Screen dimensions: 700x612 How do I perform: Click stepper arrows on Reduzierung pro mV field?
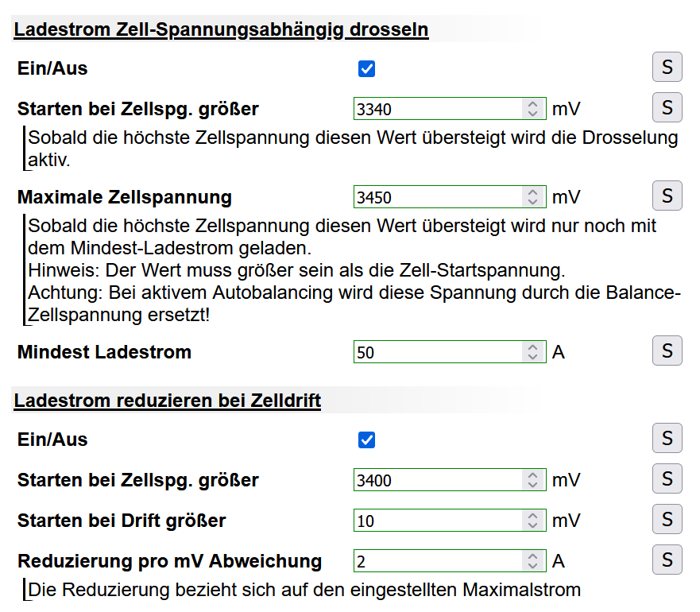coord(532,562)
